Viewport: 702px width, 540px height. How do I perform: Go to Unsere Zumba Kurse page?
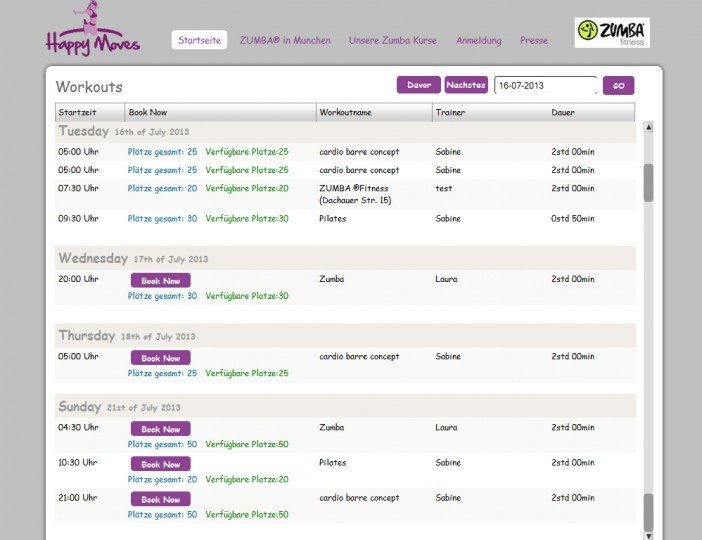pyautogui.click(x=393, y=40)
